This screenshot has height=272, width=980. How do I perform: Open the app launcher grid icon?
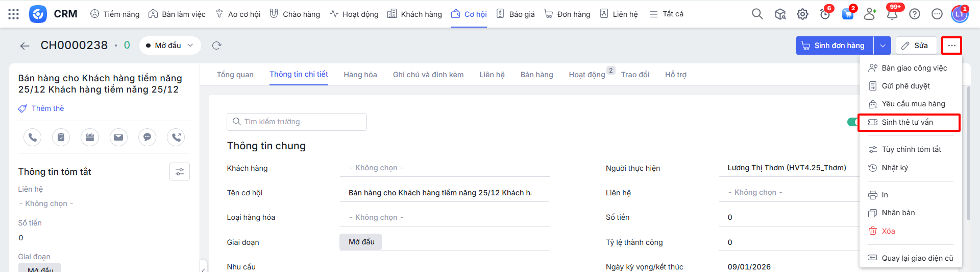point(14,14)
